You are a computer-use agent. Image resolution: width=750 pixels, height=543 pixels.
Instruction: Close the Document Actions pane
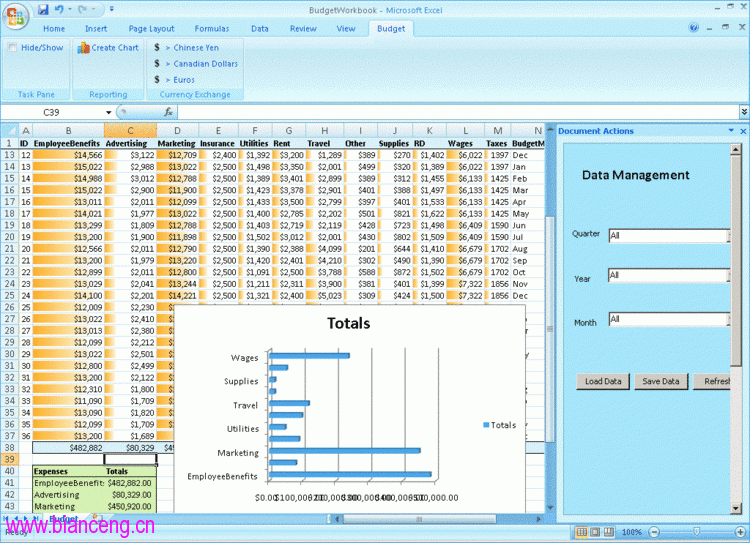click(x=743, y=131)
